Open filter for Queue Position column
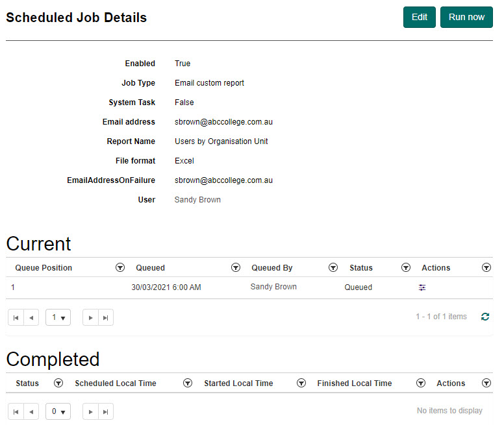This screenshot has width=504, height=425. click(120, 267)
